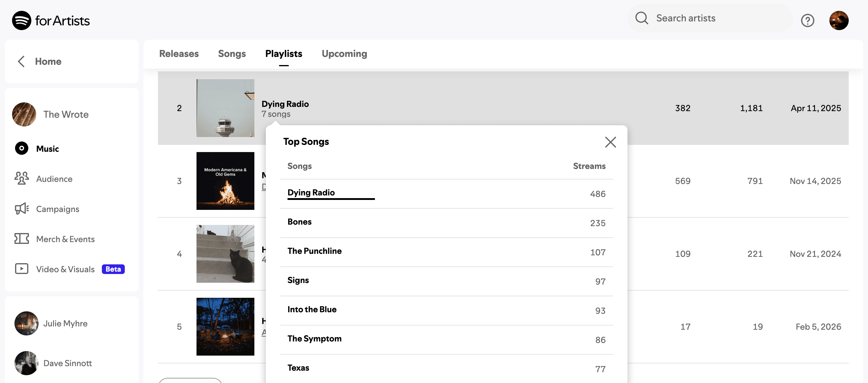Go back Home using the chevron arrow
Image resolution: width=868 pixels, height=383 pixels.
[21, 61]
